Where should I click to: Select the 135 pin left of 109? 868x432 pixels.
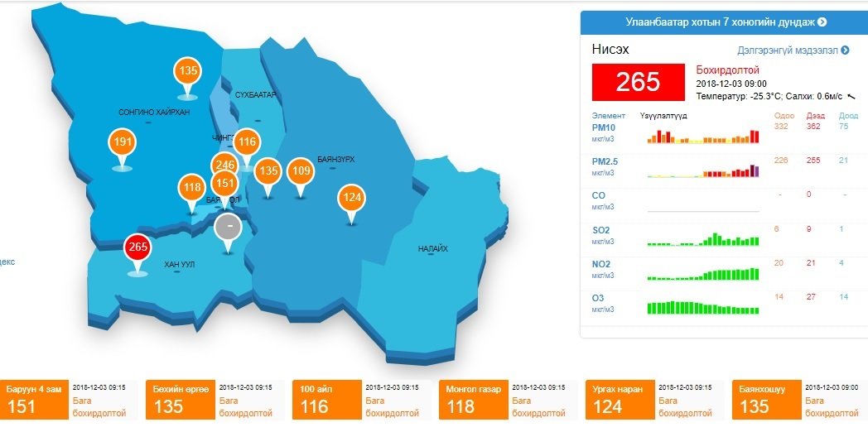pyautogui.click(x=268, y=172)
